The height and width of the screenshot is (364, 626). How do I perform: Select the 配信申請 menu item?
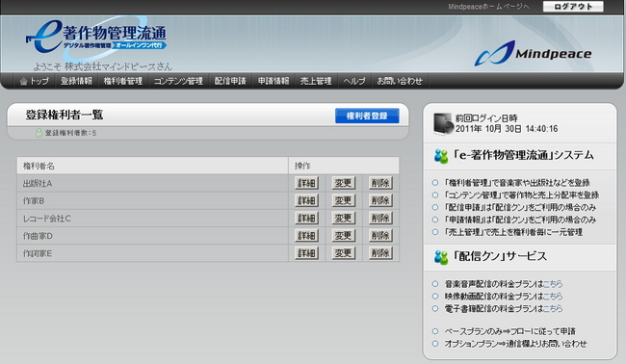[x=230, y=81]
